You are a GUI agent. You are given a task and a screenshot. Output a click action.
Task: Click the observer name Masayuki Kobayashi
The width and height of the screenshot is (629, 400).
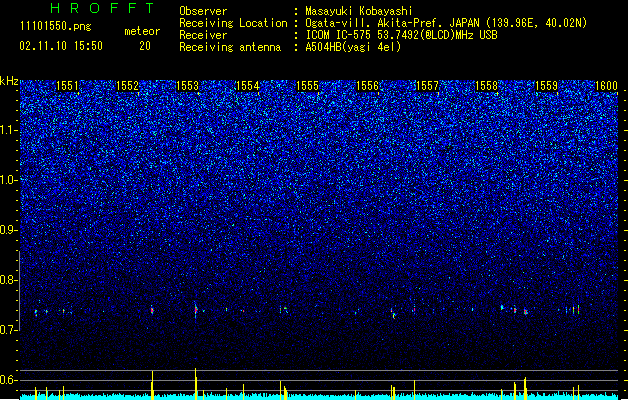click(359, 11)
